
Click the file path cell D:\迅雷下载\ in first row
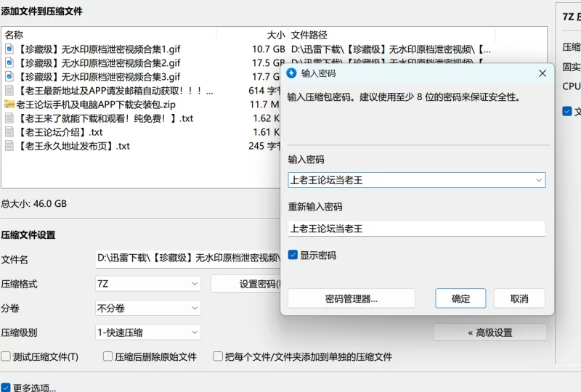click(391, 49)
